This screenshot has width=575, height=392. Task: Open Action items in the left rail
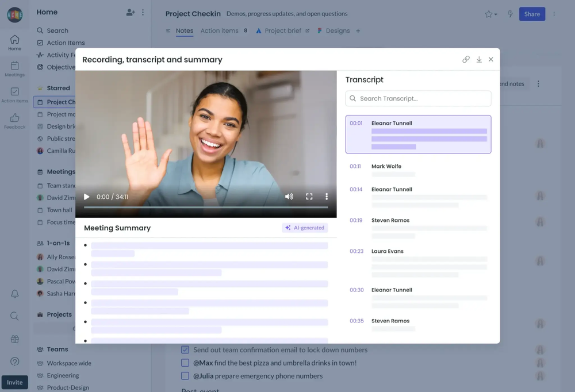tap(15, 95)
